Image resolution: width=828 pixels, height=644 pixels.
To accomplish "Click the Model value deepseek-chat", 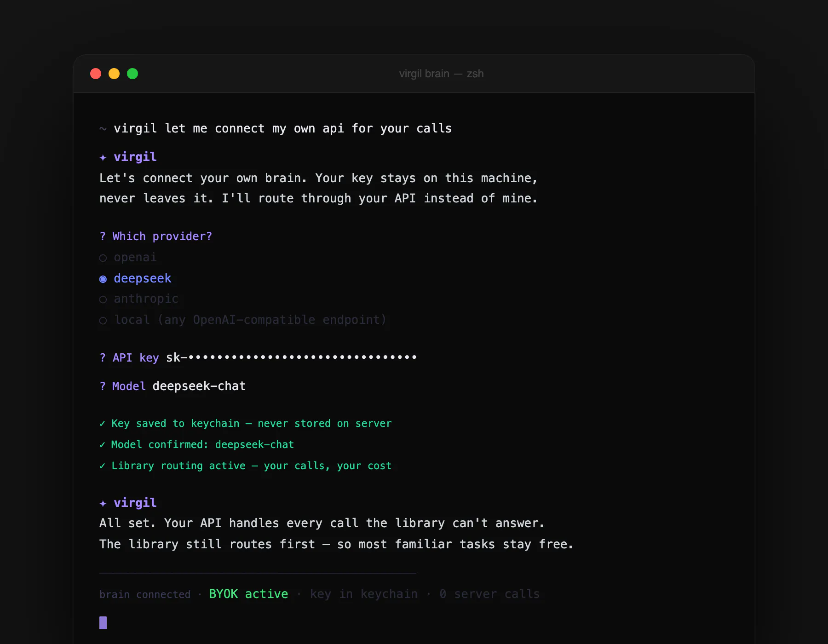I will 199,386.
